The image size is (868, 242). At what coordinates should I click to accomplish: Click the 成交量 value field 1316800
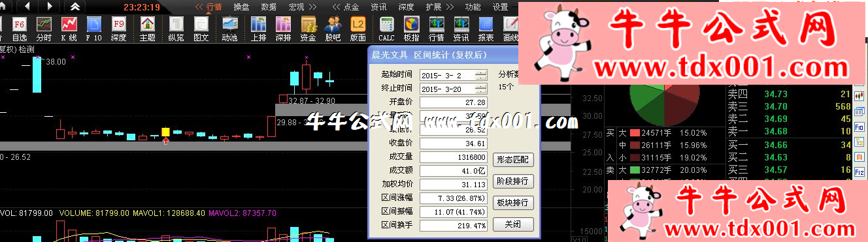(453, 157)
